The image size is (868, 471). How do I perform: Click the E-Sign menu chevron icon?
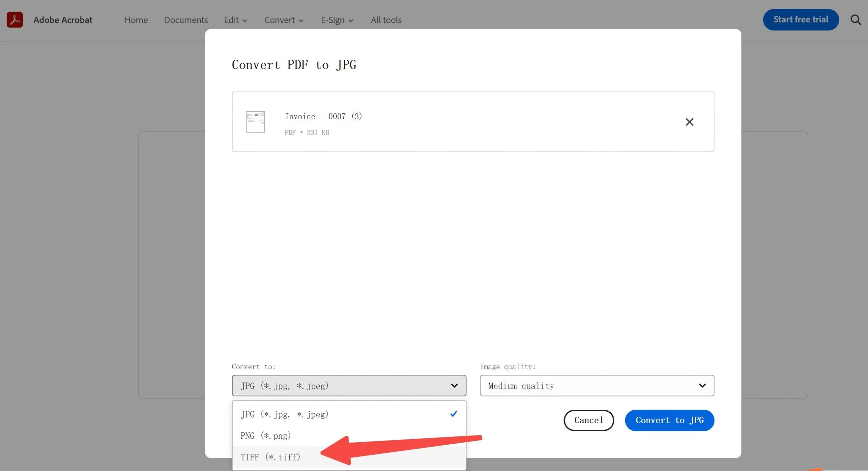point(351,20)
